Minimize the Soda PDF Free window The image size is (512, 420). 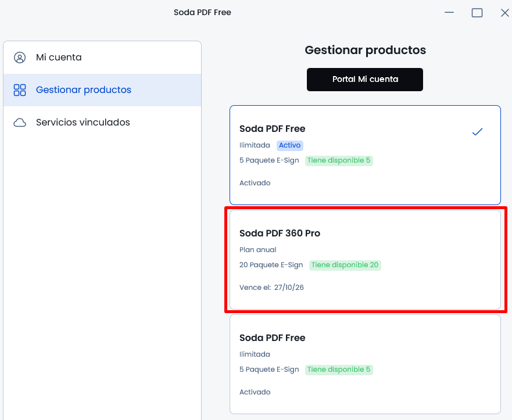[449, 13]
